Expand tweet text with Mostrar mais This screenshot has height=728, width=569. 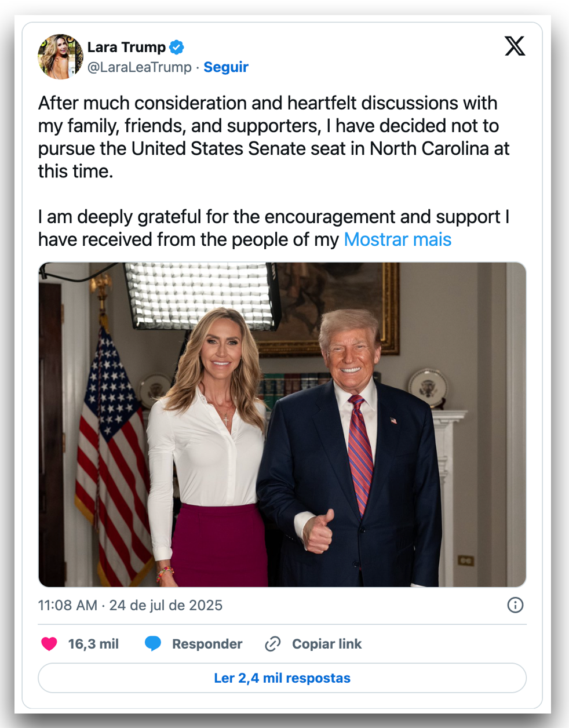point(397,239)
